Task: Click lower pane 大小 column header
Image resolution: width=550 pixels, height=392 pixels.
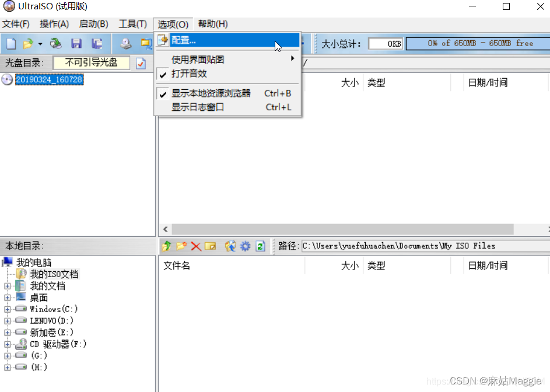Action: click(x=350, y=265)
